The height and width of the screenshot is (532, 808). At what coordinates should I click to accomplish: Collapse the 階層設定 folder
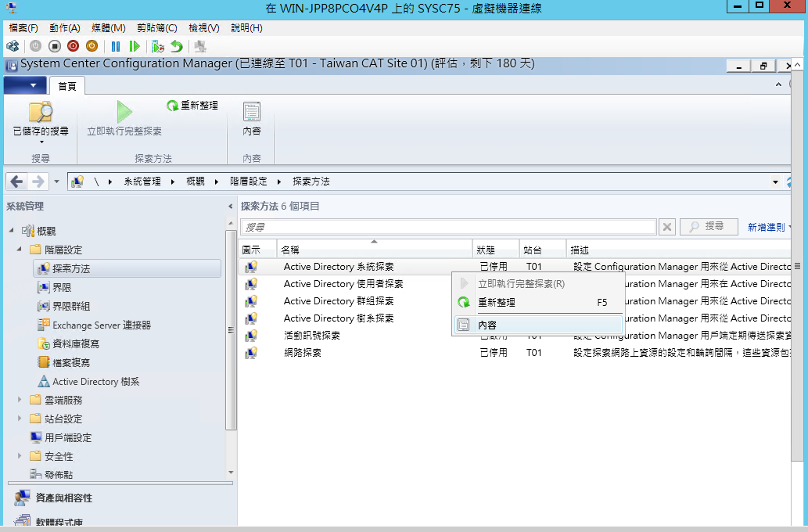pos(20,250)
